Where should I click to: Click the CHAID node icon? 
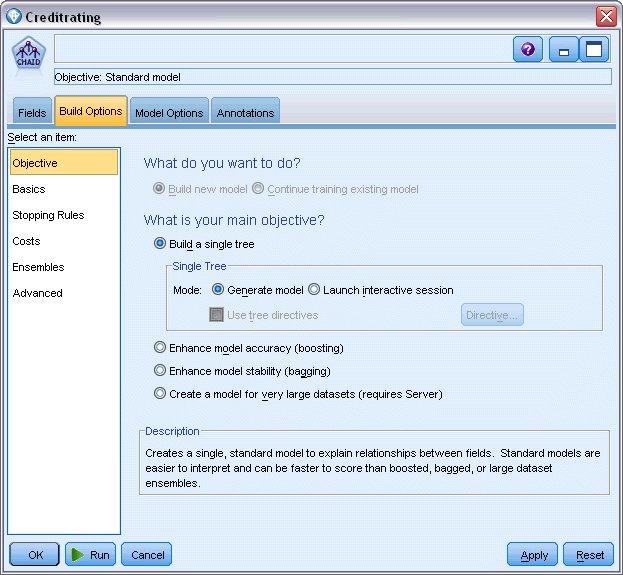(29, 54)
